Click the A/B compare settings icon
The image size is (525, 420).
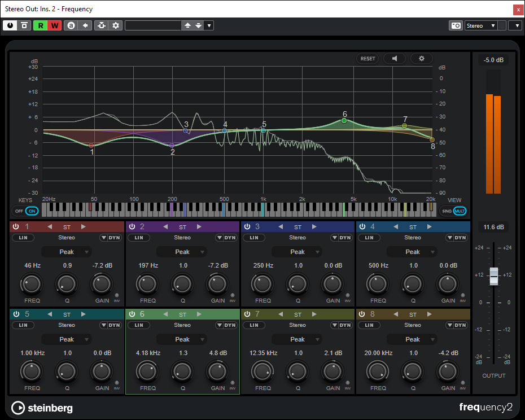tap(71, 25)
